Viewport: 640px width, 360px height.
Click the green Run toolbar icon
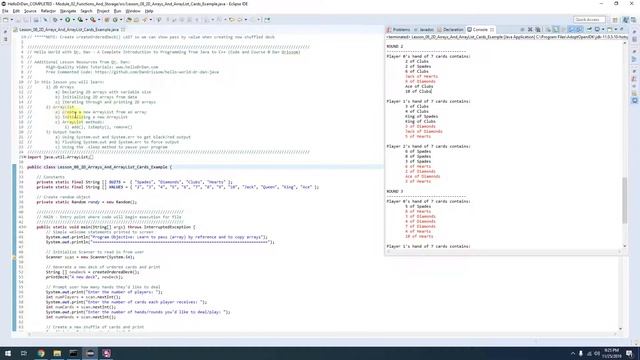tap(68, 20)
